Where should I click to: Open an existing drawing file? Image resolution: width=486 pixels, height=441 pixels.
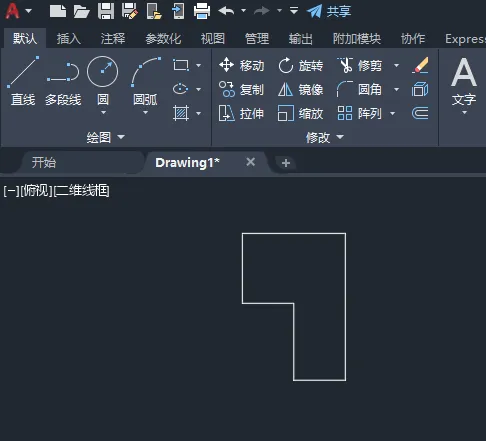coord(82,11)
